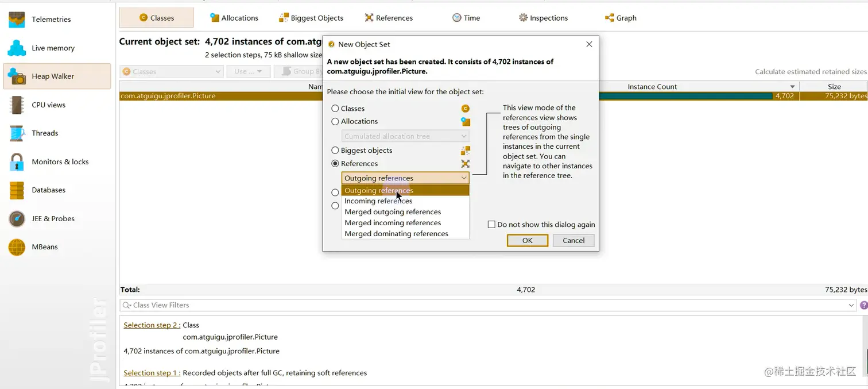
Task: Cancel the New Object Set dialog
Action: (x=573, y=241)
